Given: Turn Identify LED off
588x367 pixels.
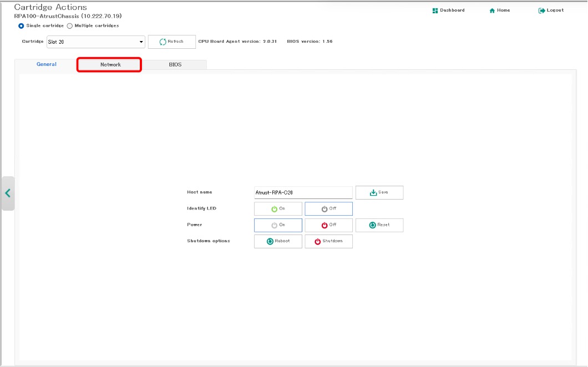Looking at the screenshot, I should [x=328, y=209].
